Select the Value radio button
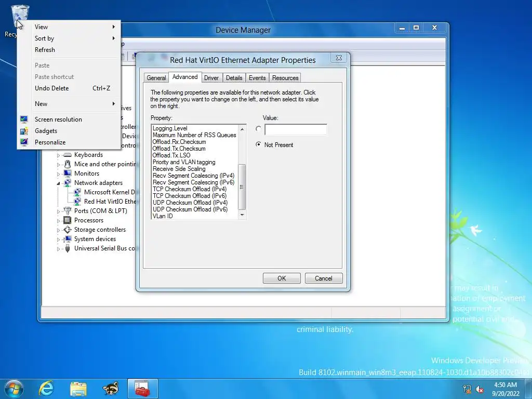Screen dimensions: 532x399 [x=259, y=129]
